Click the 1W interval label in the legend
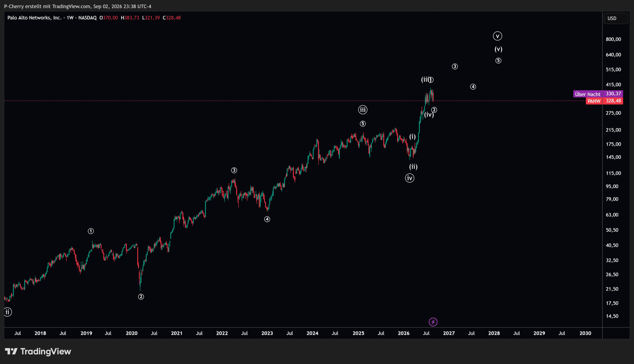 [70, 18]
